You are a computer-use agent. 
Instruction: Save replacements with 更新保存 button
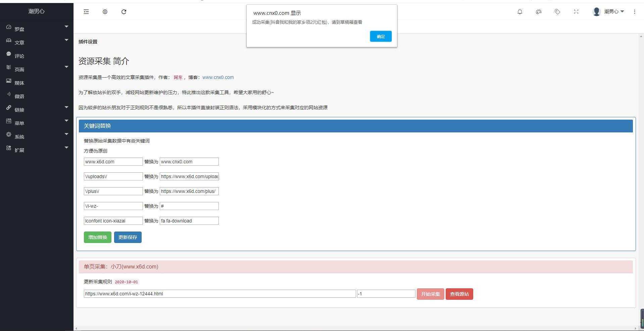coord(128,237)
